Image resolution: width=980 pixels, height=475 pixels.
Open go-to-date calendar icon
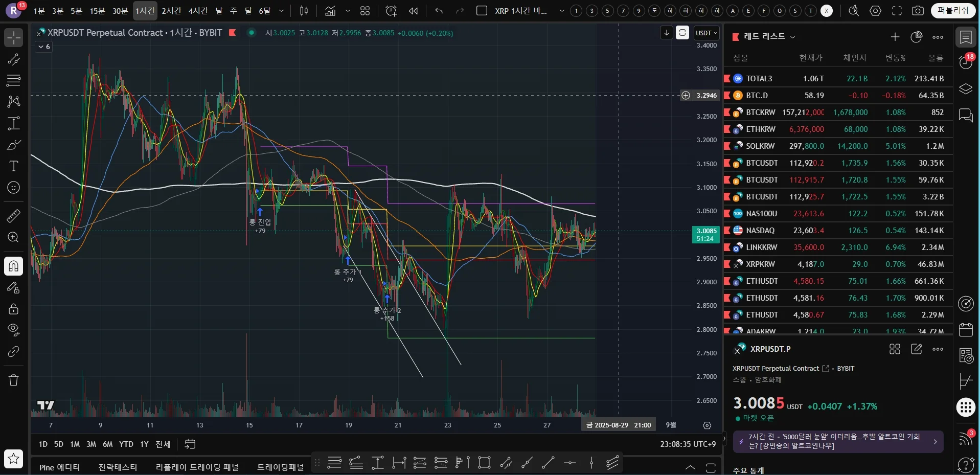coord(190,444)
